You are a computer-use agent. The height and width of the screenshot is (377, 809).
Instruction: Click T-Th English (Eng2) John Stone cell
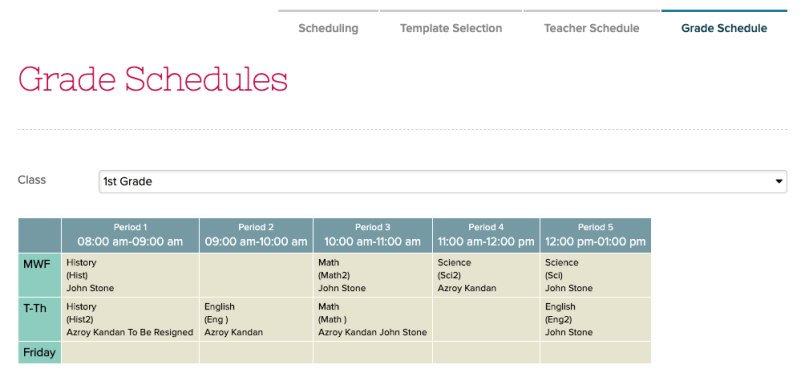tap(595, 319)
